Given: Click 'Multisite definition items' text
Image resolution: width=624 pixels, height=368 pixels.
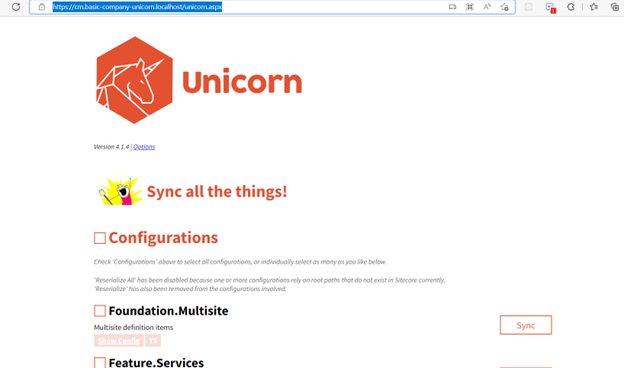Looking at the screenshot, I should pos(133,327).
